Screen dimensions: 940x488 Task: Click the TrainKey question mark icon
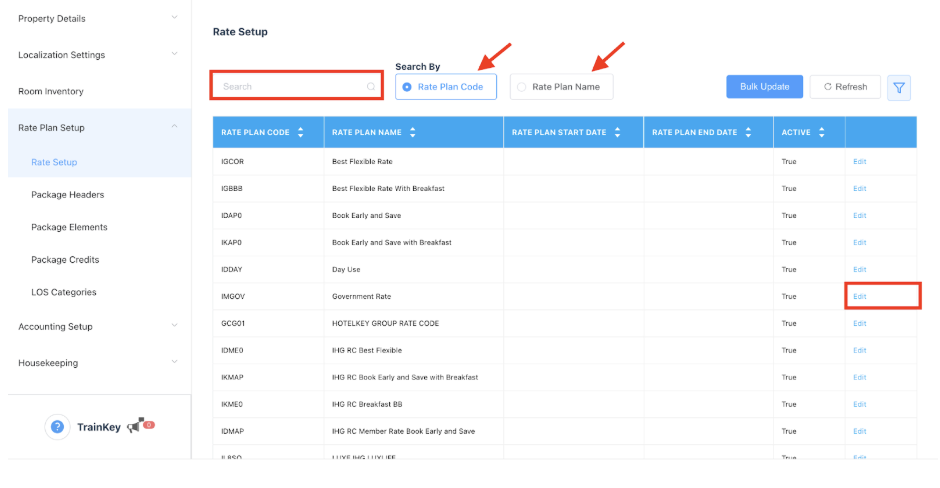[57, 427]
